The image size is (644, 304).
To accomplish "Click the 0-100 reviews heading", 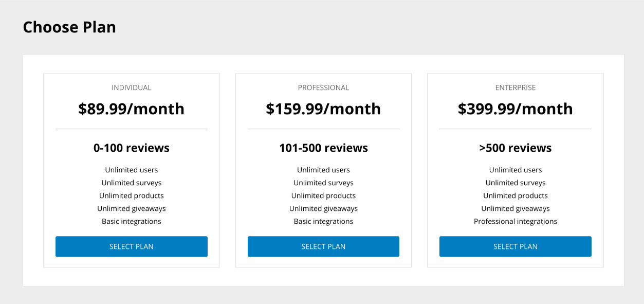I will pos(131,148).
